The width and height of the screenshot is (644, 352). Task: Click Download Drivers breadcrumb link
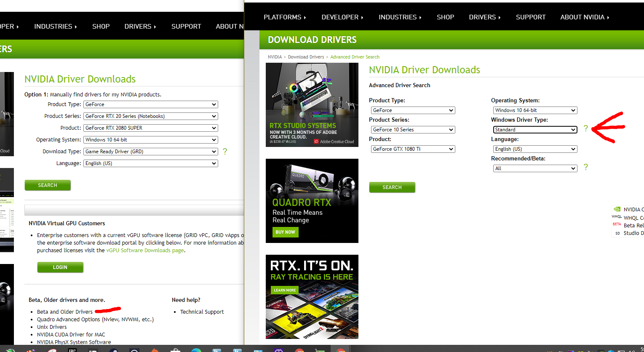click(306, 57)
